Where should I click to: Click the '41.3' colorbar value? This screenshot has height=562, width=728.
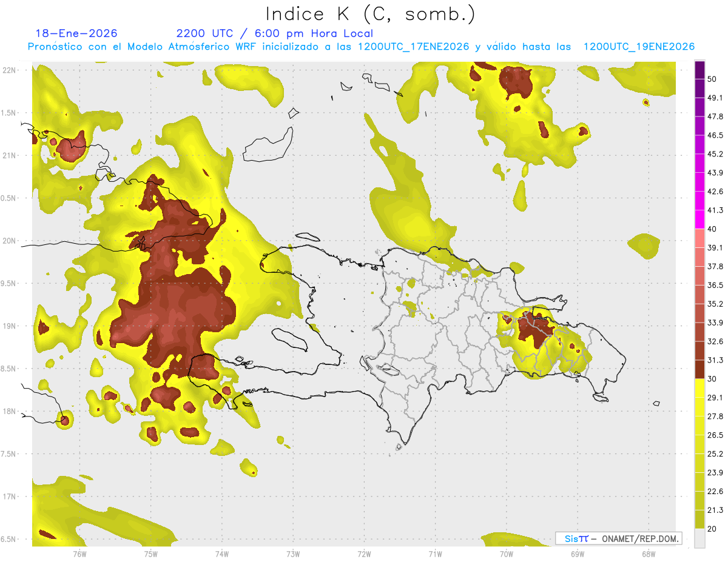(715, 210)
